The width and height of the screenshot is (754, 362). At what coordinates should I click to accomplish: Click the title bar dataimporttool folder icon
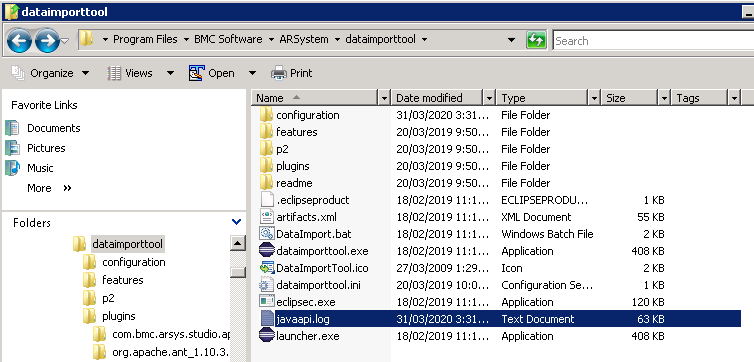click(11, 12)
